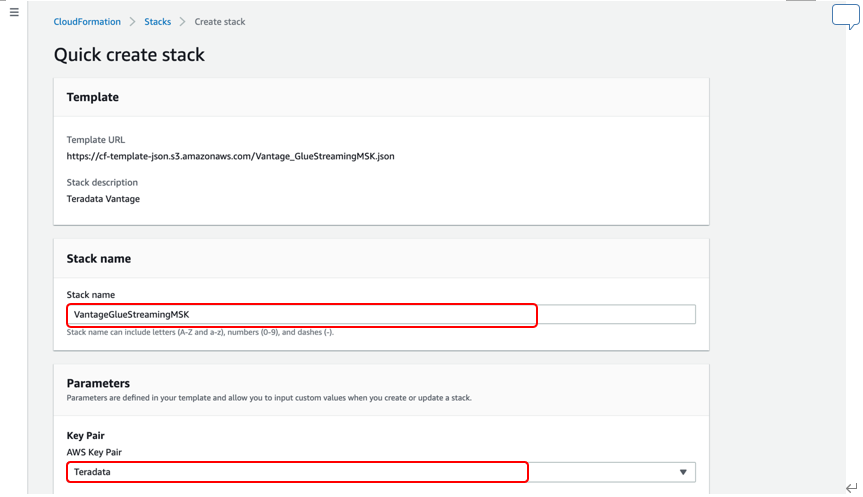Click the Stack description label

pos(102,182)
